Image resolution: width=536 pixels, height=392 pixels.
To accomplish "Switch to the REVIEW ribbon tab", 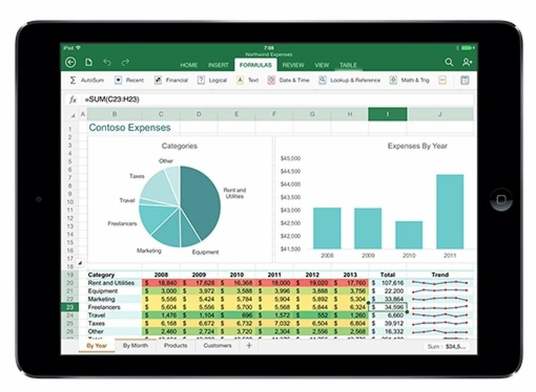I will point(294,65).
